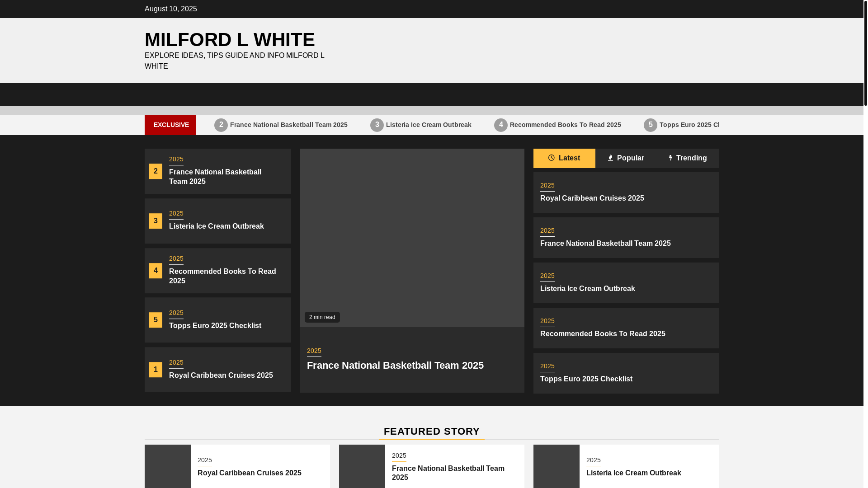This screenshot has width=868, height=488.
Task: Switch to the Popular tab
Action: (x=626, y=158)
